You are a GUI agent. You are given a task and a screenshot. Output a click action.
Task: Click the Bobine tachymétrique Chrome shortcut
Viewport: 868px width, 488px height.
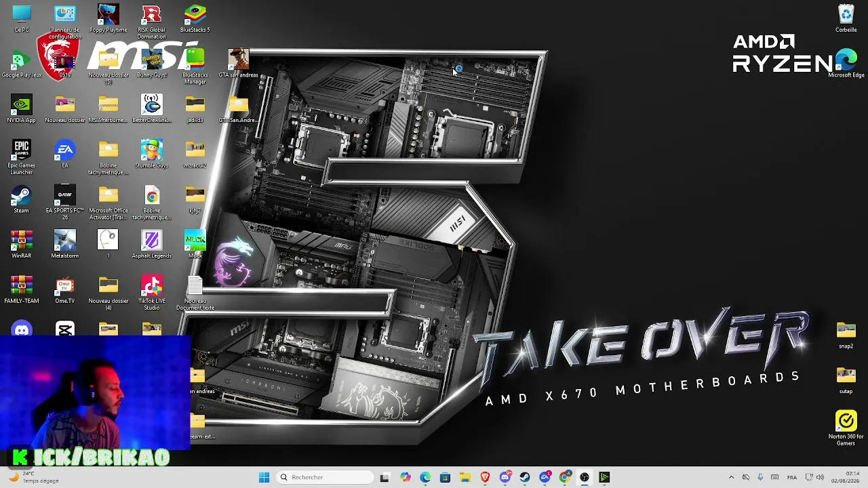coord(151,203)
